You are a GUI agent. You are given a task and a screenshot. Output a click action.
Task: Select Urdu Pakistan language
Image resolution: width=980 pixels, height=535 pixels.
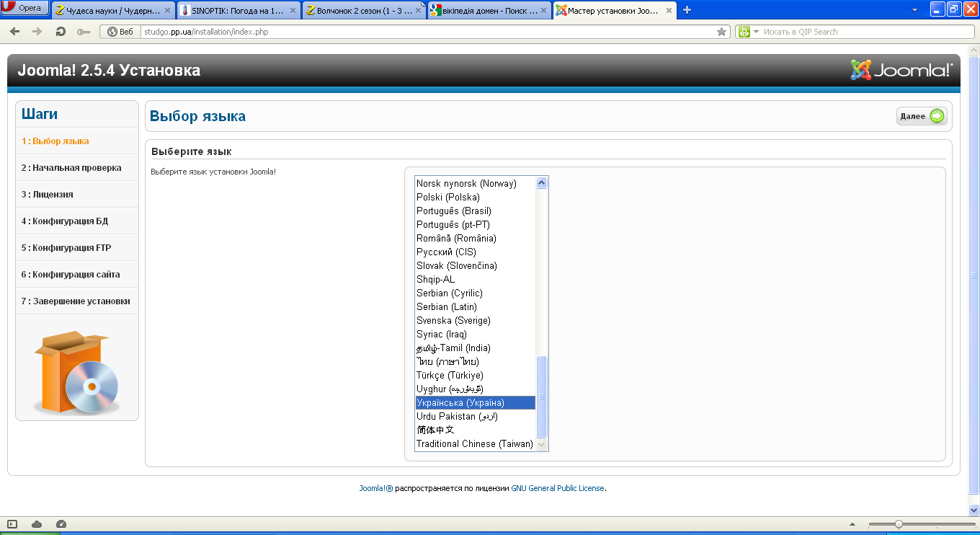coord(476,417)
